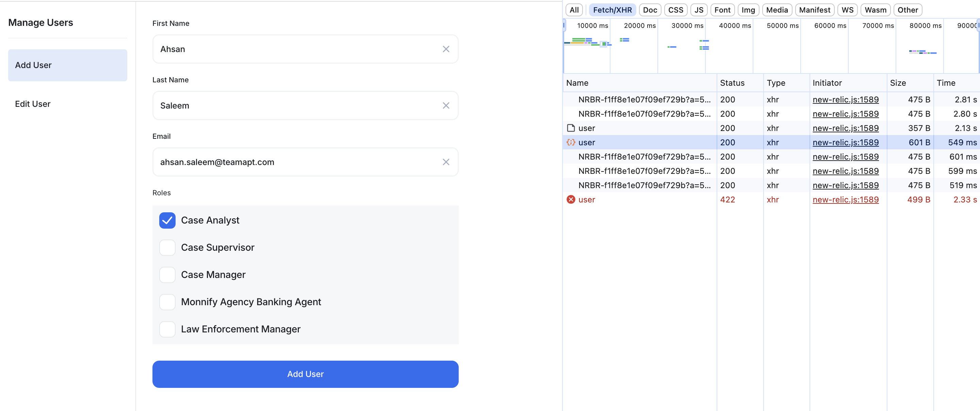980x411 pixels.
Task: Sort requests by Status column header
Action: pyautogui.click(x=732, y=83)
